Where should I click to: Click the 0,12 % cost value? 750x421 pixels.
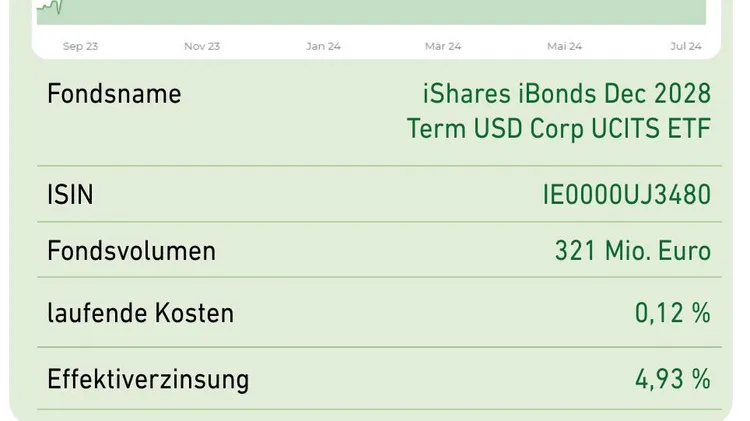point(673,314)
